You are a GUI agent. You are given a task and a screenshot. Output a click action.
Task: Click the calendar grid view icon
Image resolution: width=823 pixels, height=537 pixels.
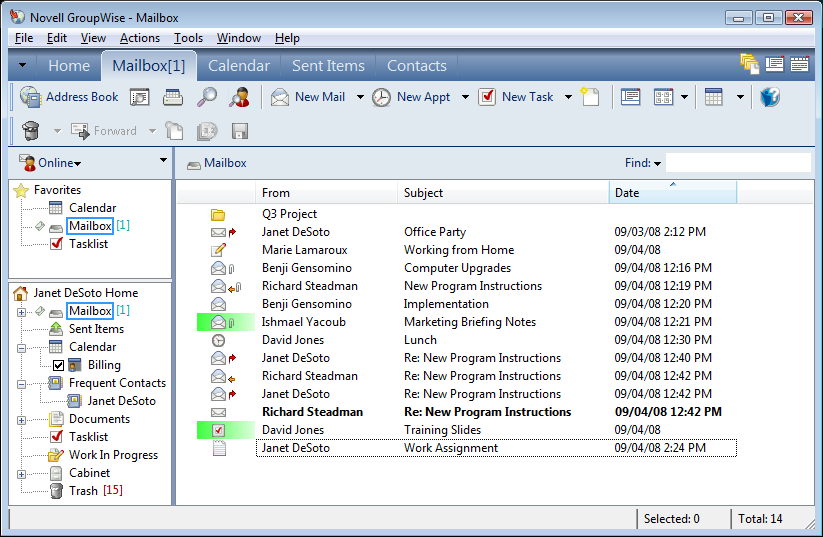[x=714, y=97]
